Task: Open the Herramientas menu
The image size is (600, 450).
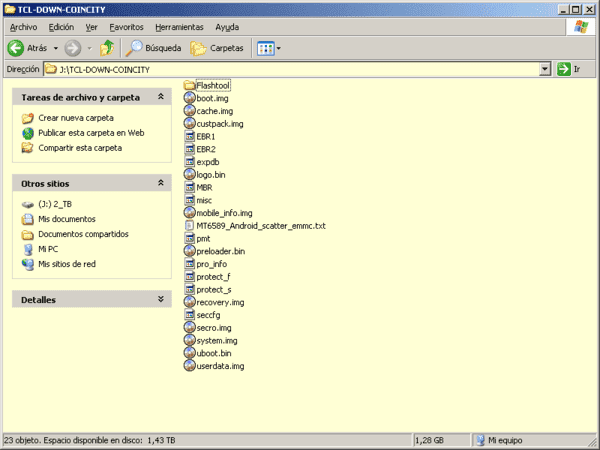Action: coord(179,27)
